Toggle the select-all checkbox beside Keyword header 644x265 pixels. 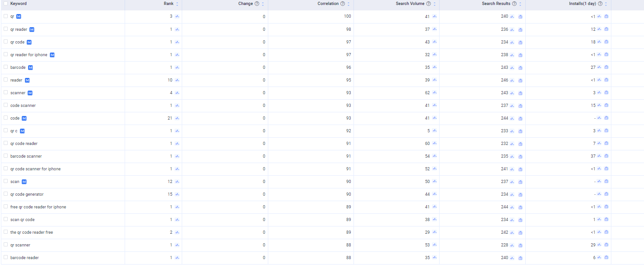(x=5, y=3)
